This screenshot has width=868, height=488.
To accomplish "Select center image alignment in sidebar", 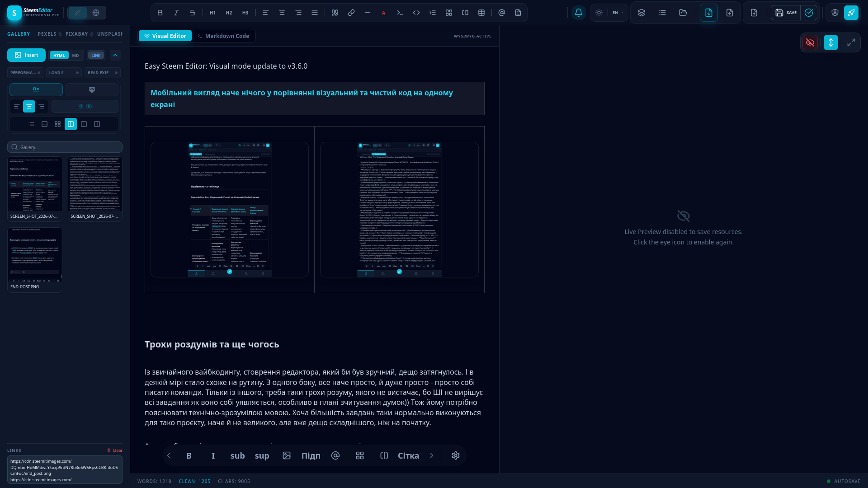I will coord(29,107).
